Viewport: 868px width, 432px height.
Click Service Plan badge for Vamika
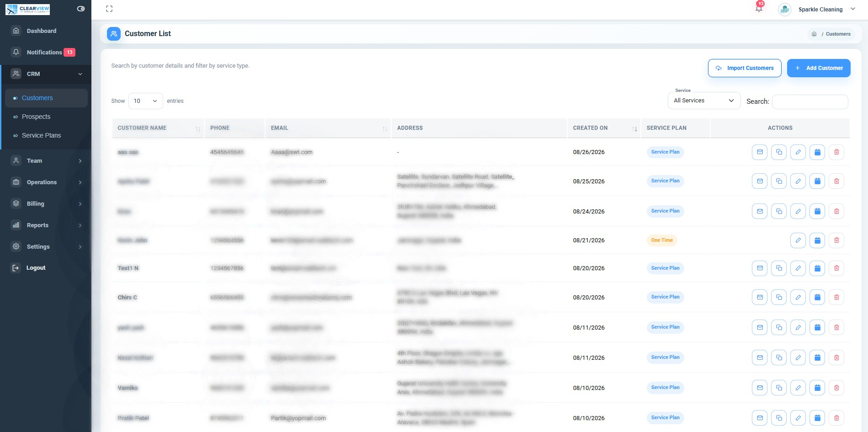coord(665,388)
